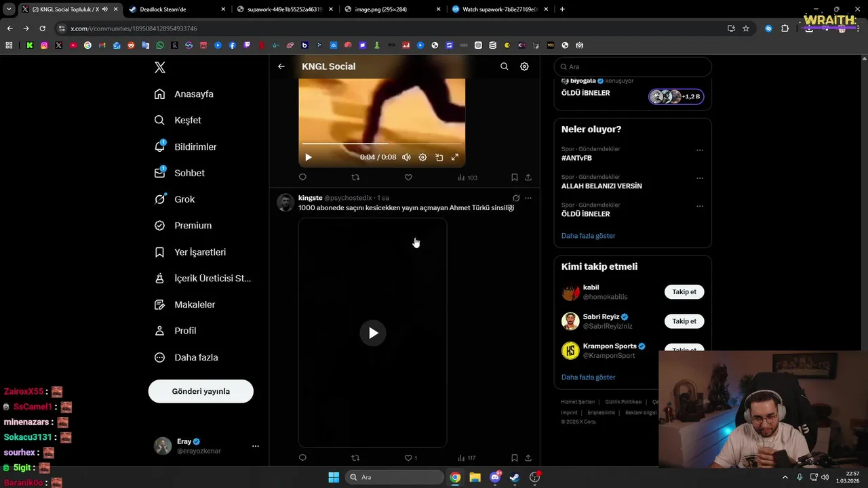
Task: Open account menu dots beside Eray
Action: coord(256,446)
